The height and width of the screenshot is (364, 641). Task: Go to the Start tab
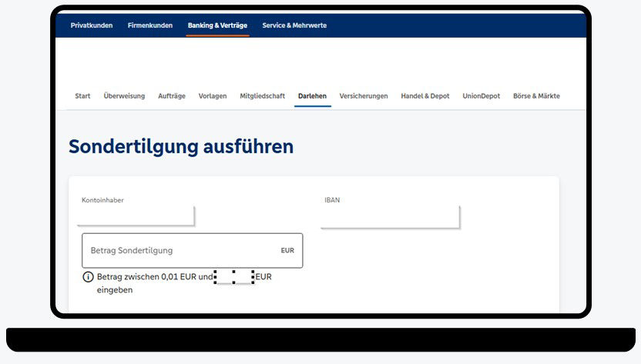tap(82, 96)
